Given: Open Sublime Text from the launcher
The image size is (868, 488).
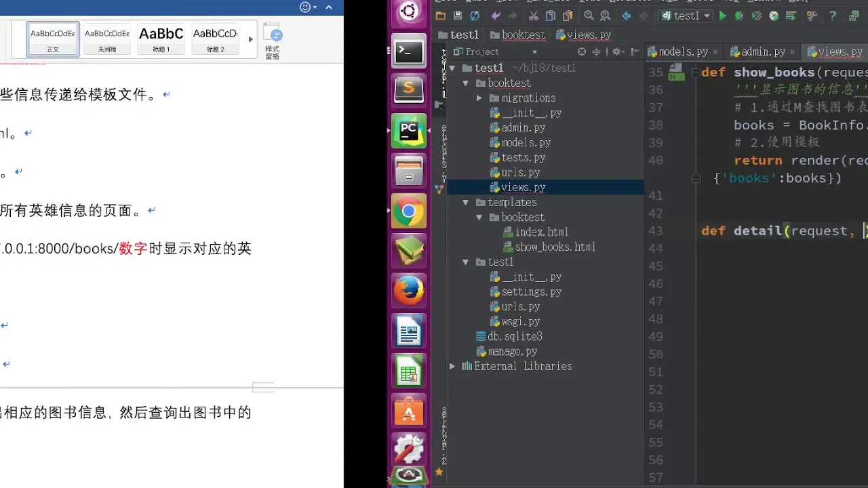Looking at the screenshot, I should [x=409, y=89].
